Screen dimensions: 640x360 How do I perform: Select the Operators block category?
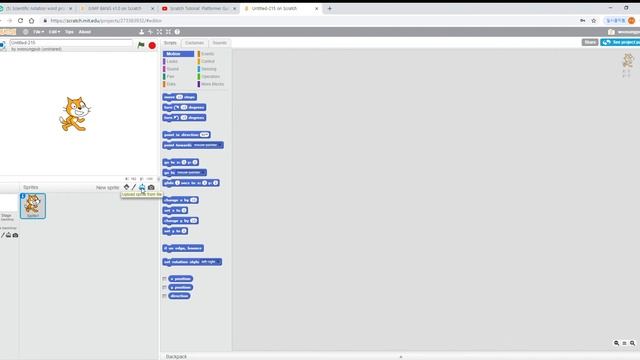point(210,76)
